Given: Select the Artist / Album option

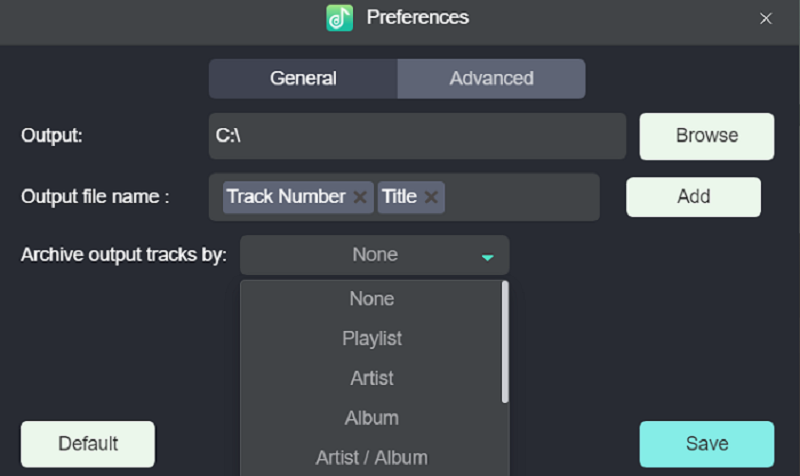Looking at the screenshot, I should tap(372, 458).
